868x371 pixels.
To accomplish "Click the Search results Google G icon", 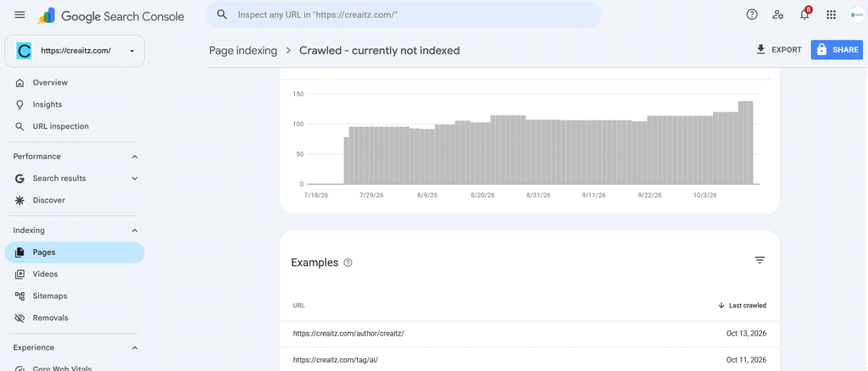I will pyautogui.click(x=20, y=179).
